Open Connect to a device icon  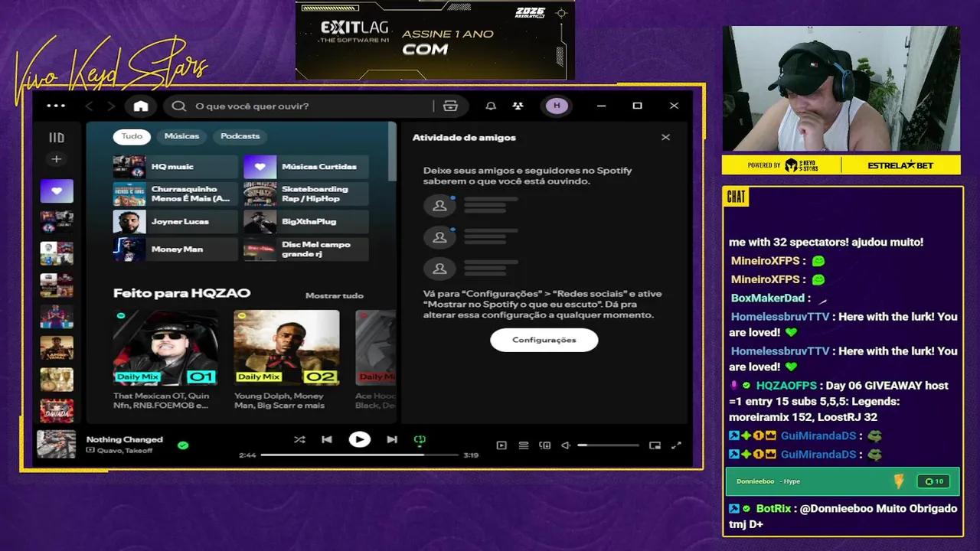coord(545,445)
